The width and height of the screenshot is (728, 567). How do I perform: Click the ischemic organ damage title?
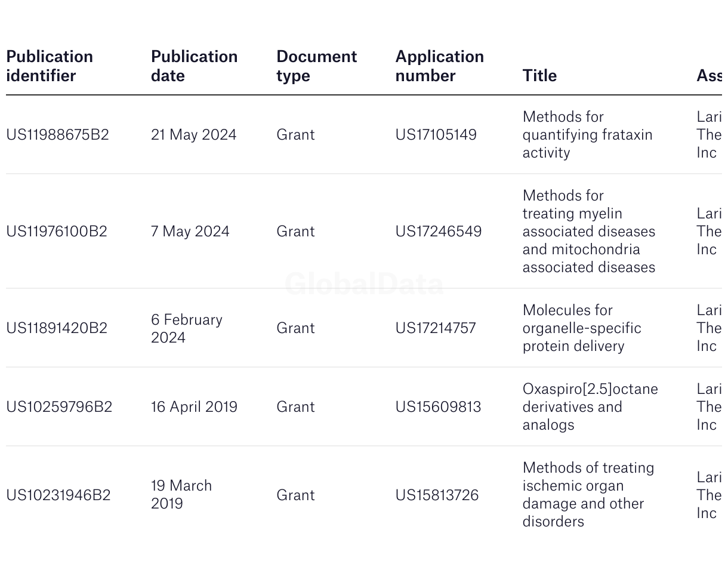pyautogui.click(x=588, y=495)
